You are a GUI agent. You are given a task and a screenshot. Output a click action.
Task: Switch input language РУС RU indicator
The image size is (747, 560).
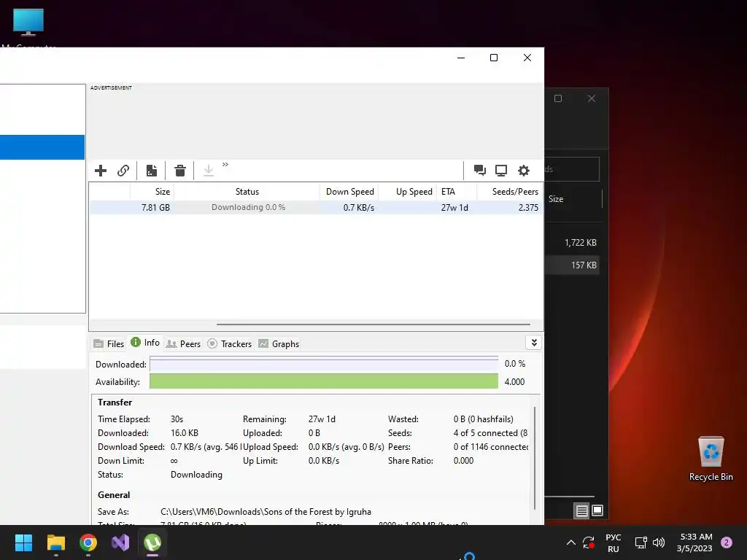point(614,542)
